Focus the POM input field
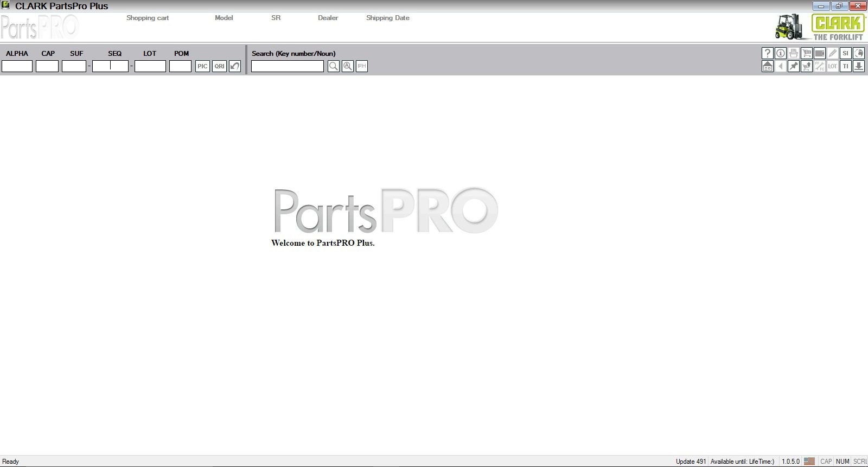 181,66
